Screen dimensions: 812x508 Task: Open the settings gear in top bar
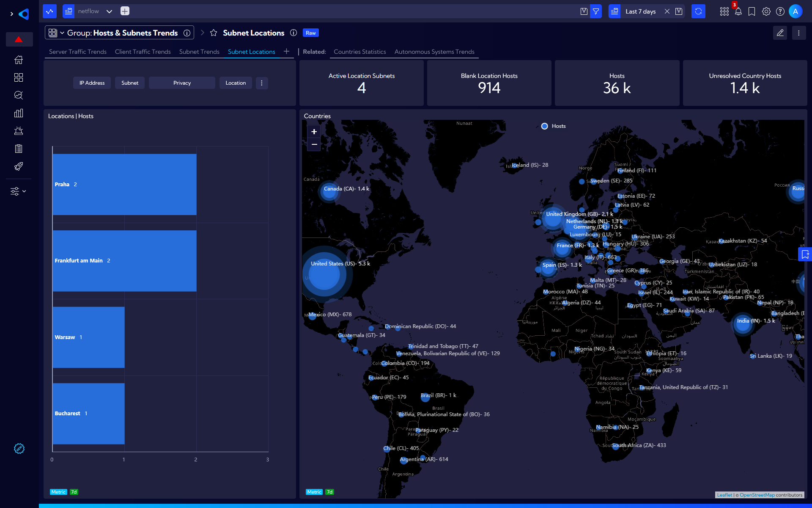766,11
